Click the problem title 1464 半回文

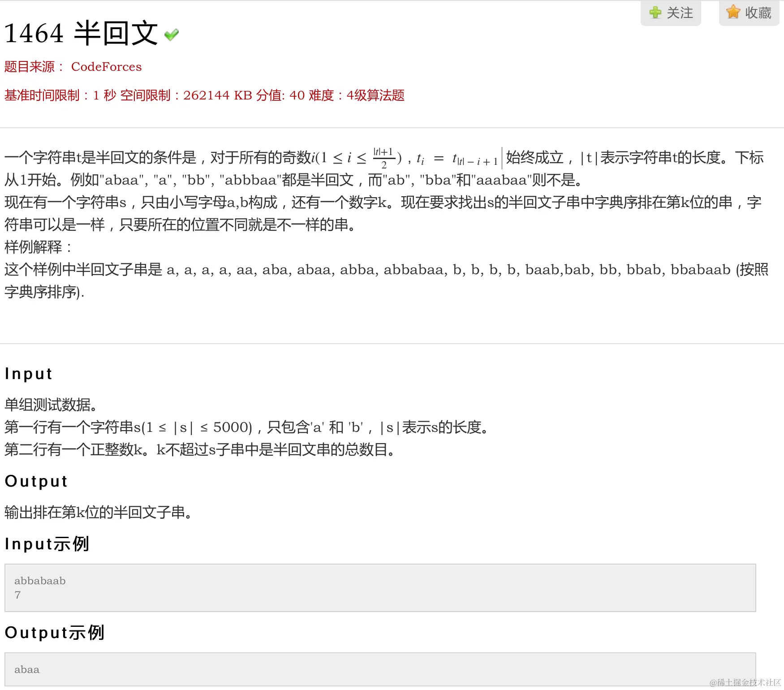click(x=81, y=34)
